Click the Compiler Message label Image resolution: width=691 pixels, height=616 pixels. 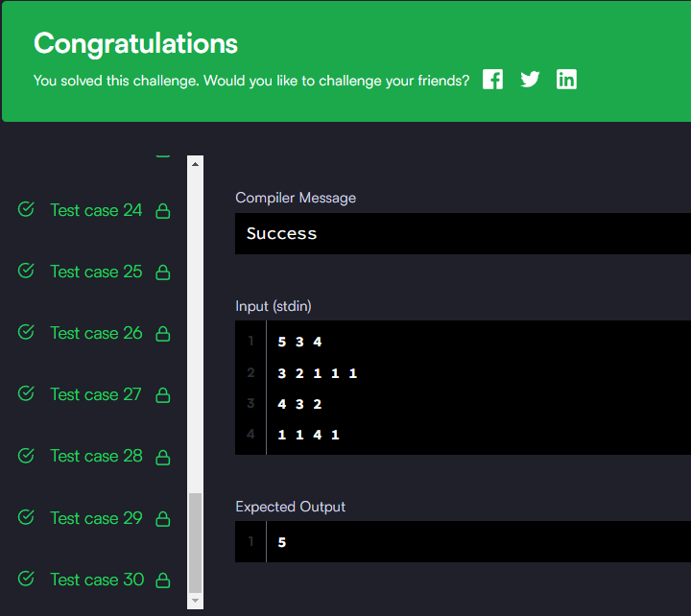pos(296,198)
